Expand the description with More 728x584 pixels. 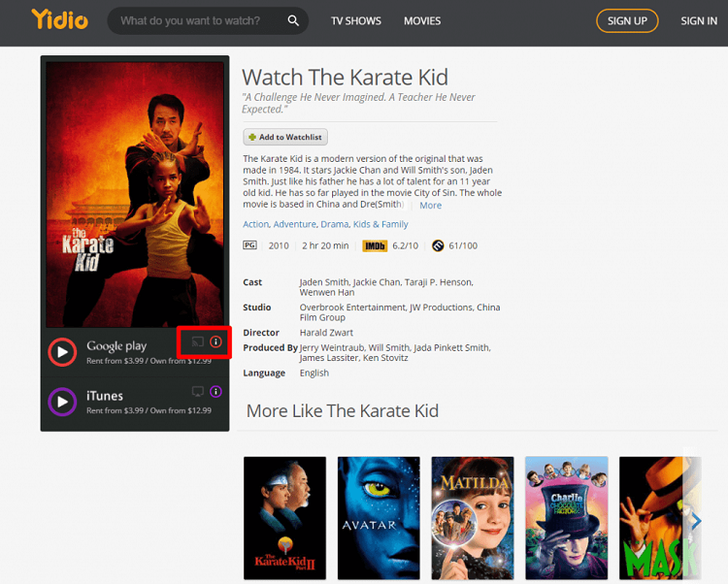(430, 205)
